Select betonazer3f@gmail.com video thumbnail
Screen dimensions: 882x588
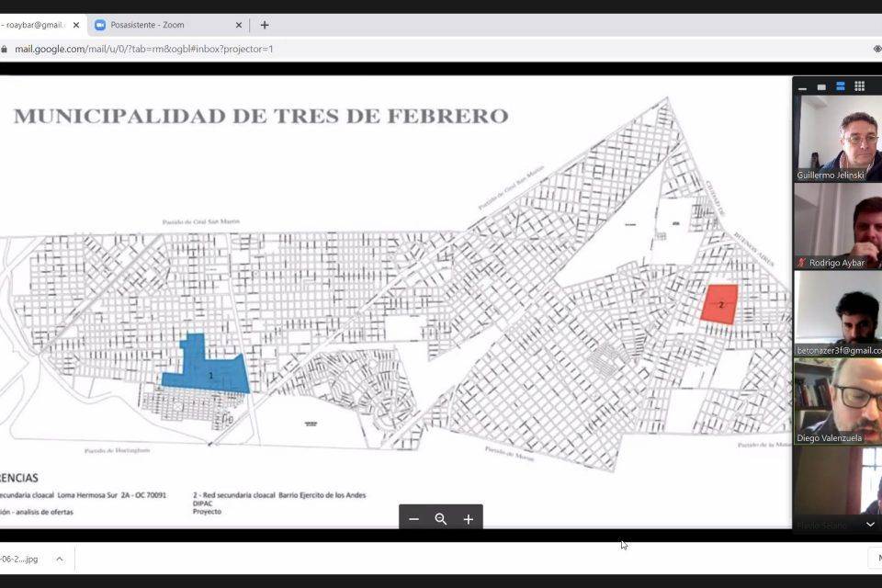point(838,313)
